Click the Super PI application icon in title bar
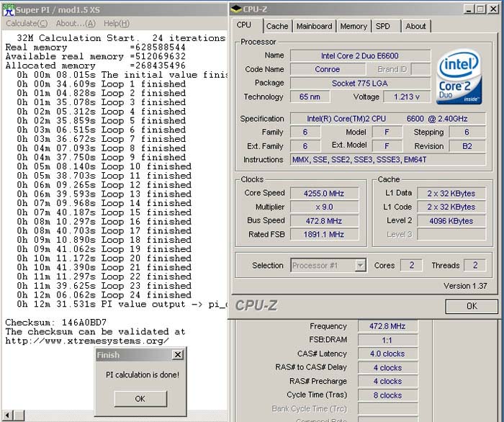Screen dimensions: 504x422 9,9
